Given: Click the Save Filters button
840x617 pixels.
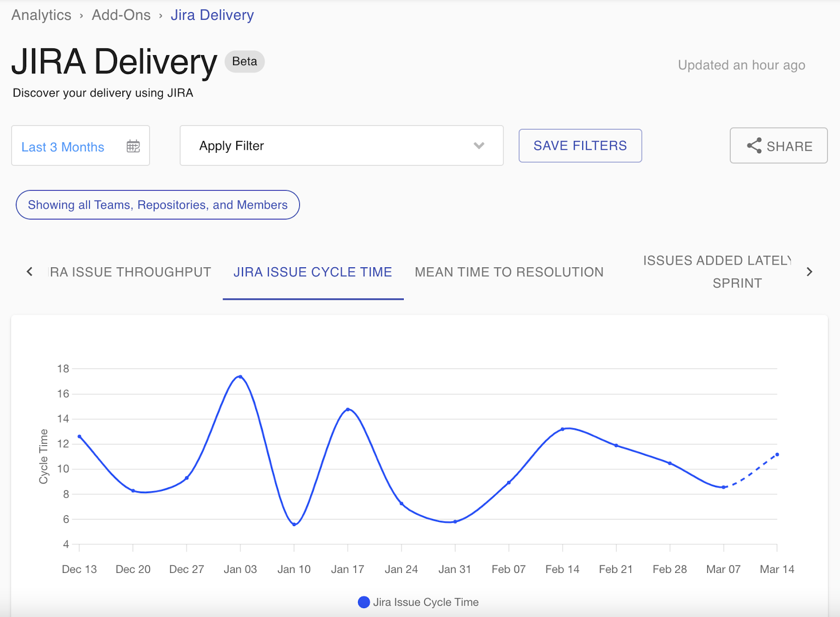Looking at the screenshot, I should click(x=580, y=145).
